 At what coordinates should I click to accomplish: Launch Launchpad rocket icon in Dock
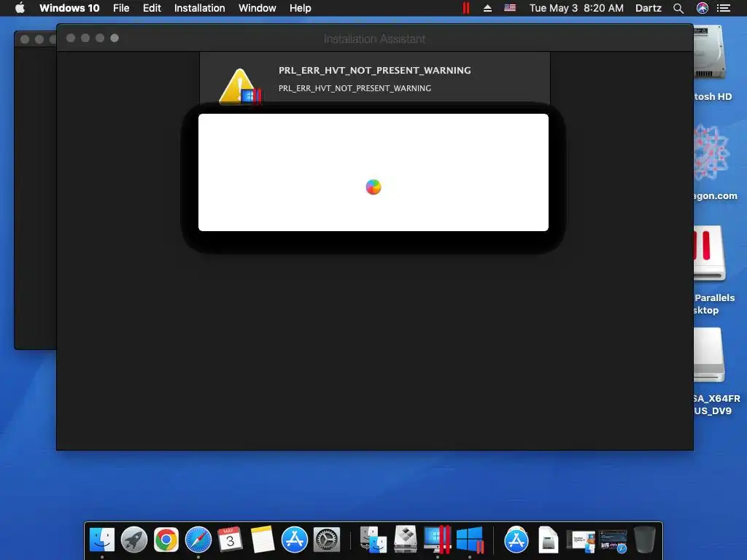click(x=134, y=540)
